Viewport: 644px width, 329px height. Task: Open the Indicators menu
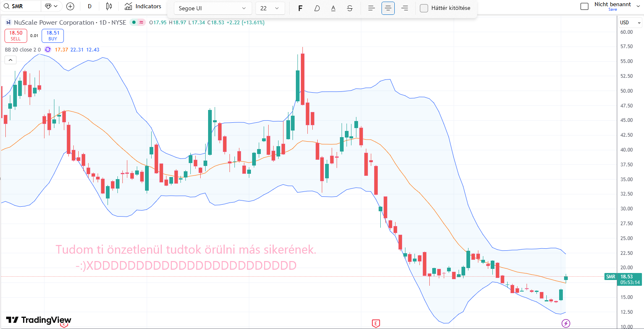coord(143,6)
